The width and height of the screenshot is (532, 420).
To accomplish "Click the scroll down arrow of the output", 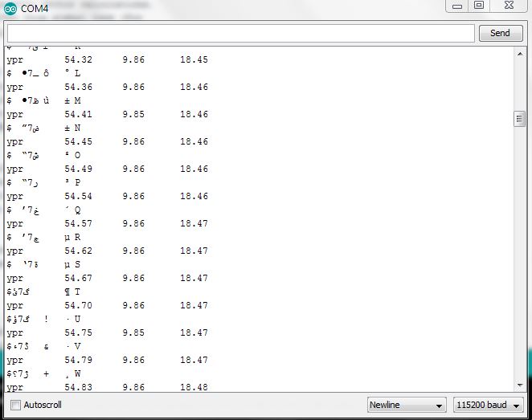I will 519,384.
